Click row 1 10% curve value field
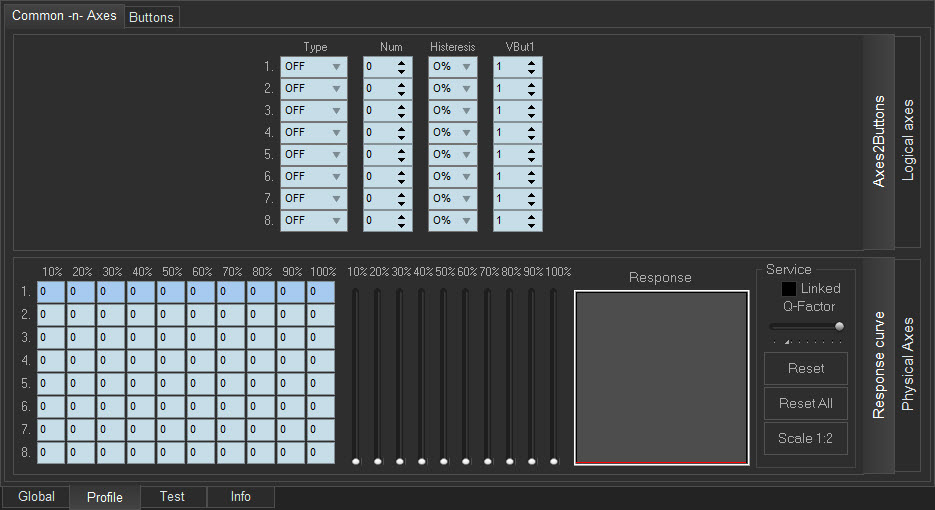This screenshot has height=510, width=935. coord(51,292)
